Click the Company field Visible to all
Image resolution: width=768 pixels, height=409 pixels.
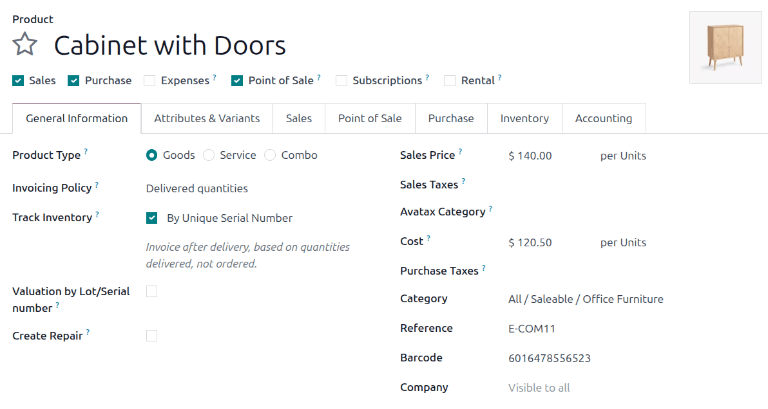[539, 388]
